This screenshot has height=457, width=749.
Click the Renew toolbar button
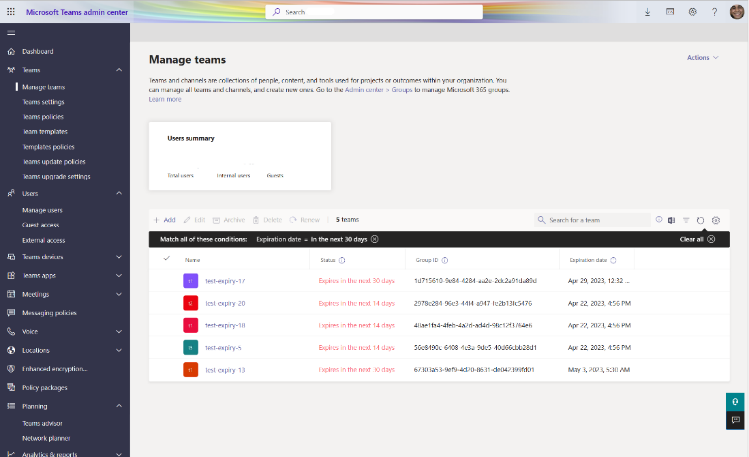coord(305,220)
